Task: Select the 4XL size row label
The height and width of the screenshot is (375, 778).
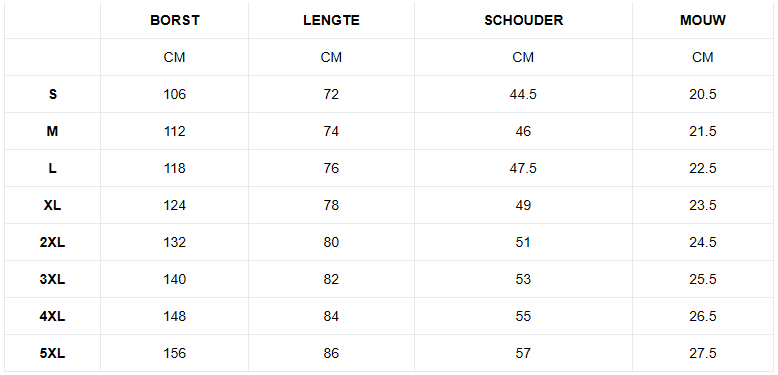Action: pos(53,316)
